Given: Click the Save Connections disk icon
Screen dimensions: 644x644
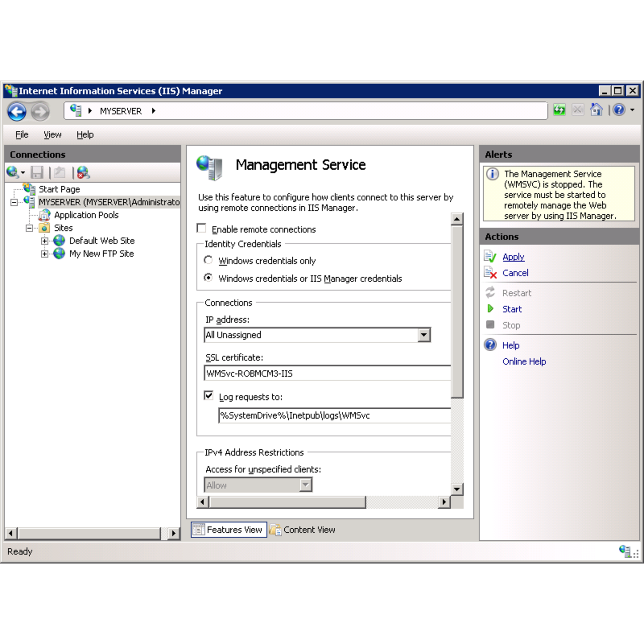Looking at the screenshot, I should click(37, 173).
